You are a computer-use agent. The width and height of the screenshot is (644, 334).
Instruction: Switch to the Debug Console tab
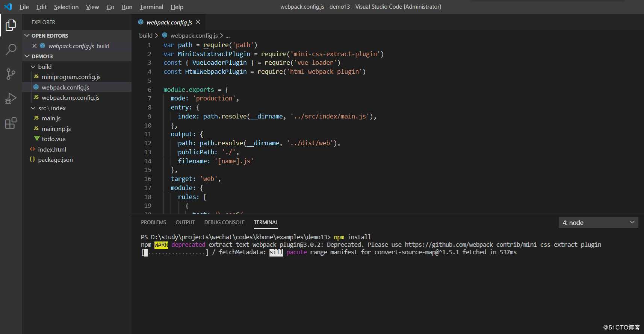pyautogui.click(x=224, y=222)
